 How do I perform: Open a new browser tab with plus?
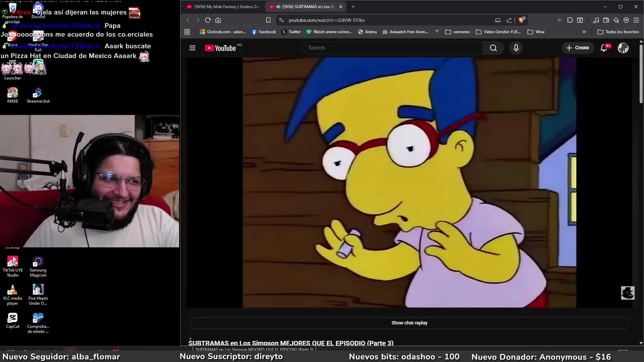point(353,7)
